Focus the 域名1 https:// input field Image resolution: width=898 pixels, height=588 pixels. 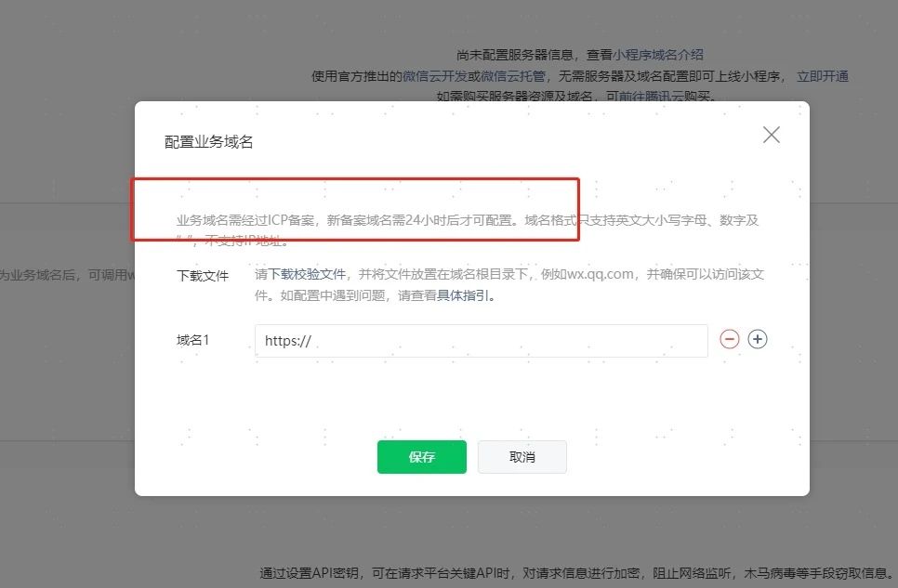tap(482, 341)
